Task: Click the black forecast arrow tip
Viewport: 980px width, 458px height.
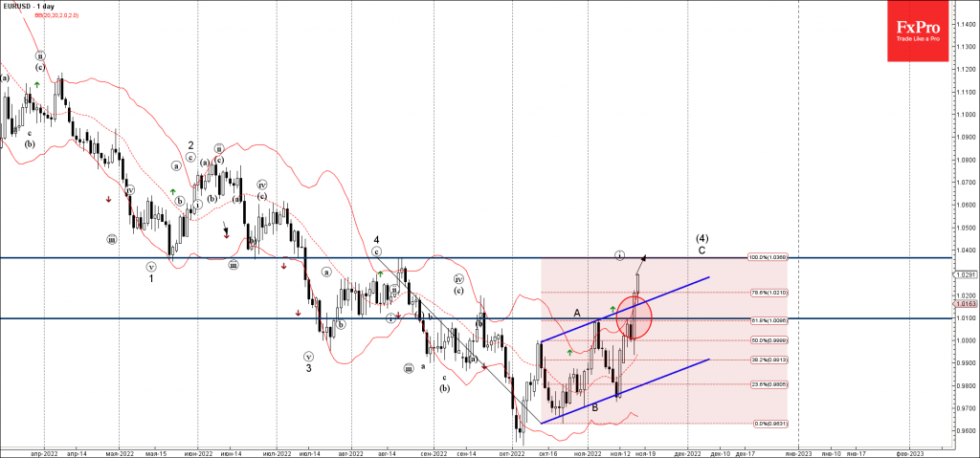Action: 644,256
